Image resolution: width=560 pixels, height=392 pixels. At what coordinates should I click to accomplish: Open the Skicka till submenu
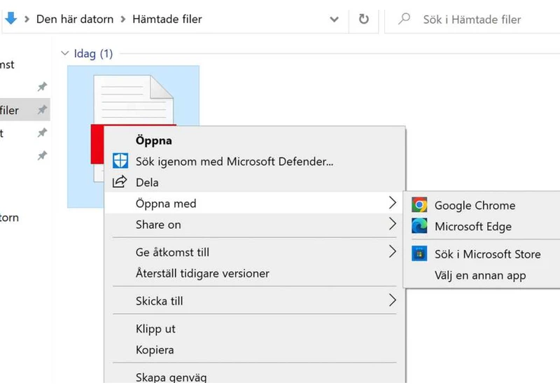255,300
